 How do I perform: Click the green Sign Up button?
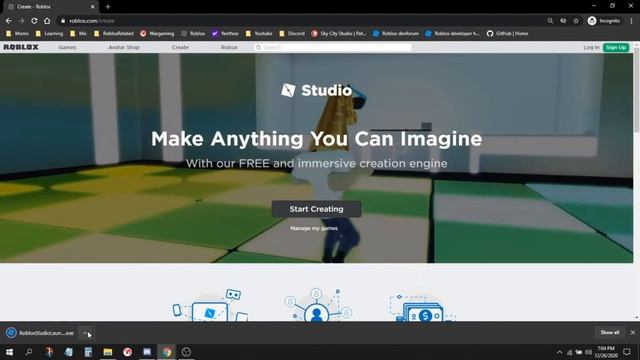(x=616, y=47)
